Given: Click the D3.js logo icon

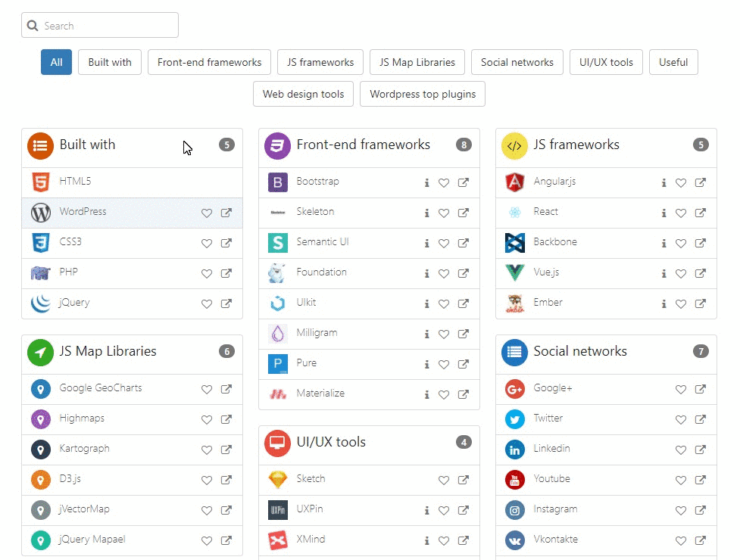Looking at the screenshot, I should point(40,479).
